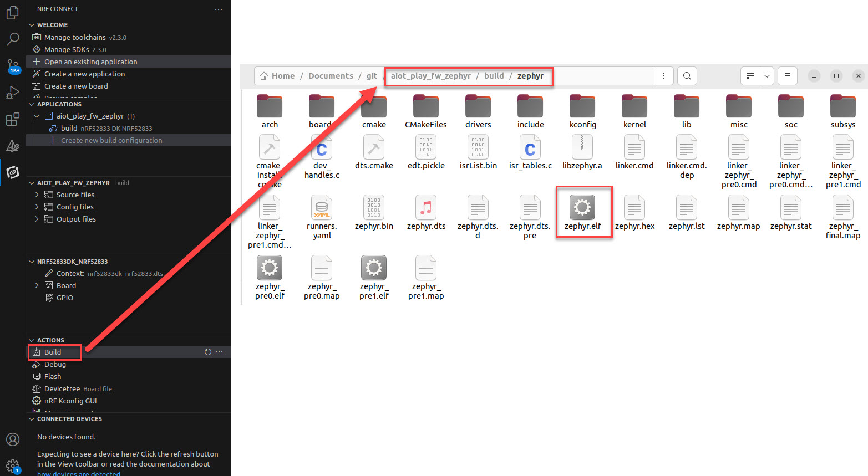Go to Documents in file manager path
This screenshot has height=476, width=868.
[x=331, y=76]
